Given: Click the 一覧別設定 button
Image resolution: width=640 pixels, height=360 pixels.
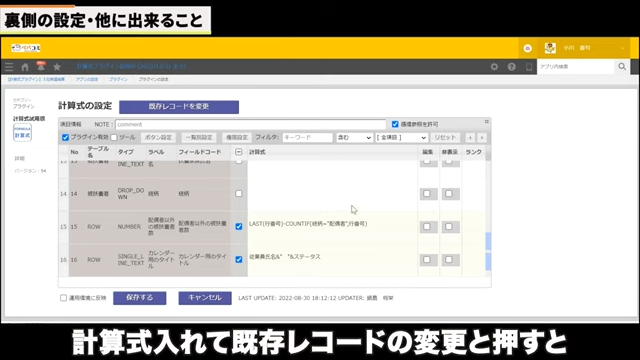Looking at the screenshot, I should [x=199, y=138].
